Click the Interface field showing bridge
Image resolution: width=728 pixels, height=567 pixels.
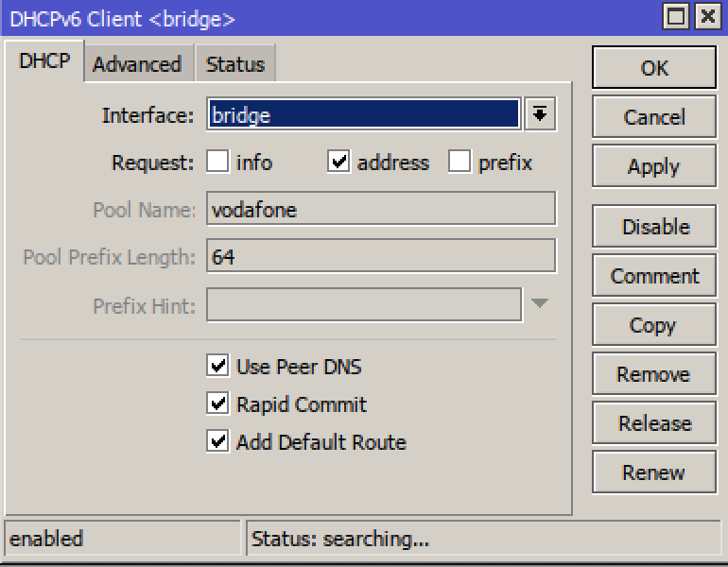coord(363,115)
